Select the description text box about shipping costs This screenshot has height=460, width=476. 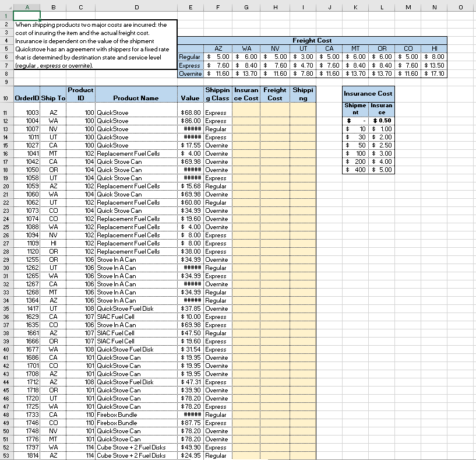[x=96, y=45]
